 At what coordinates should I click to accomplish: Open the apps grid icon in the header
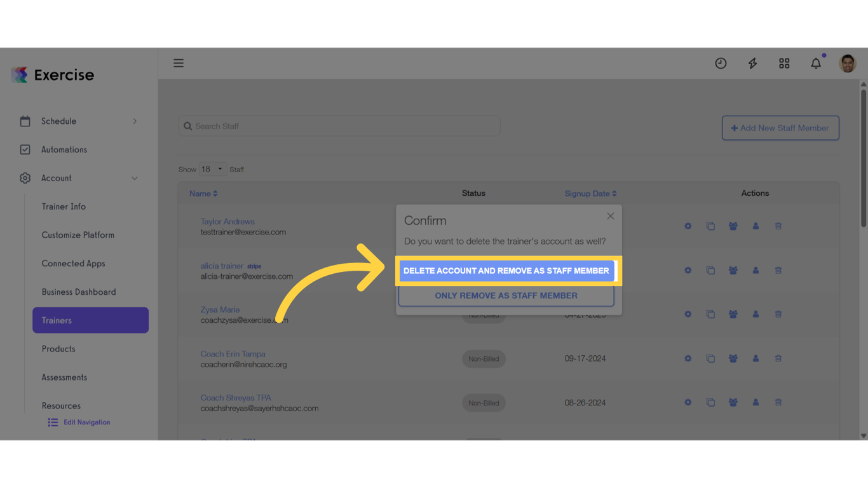click(x=784, y=63)
